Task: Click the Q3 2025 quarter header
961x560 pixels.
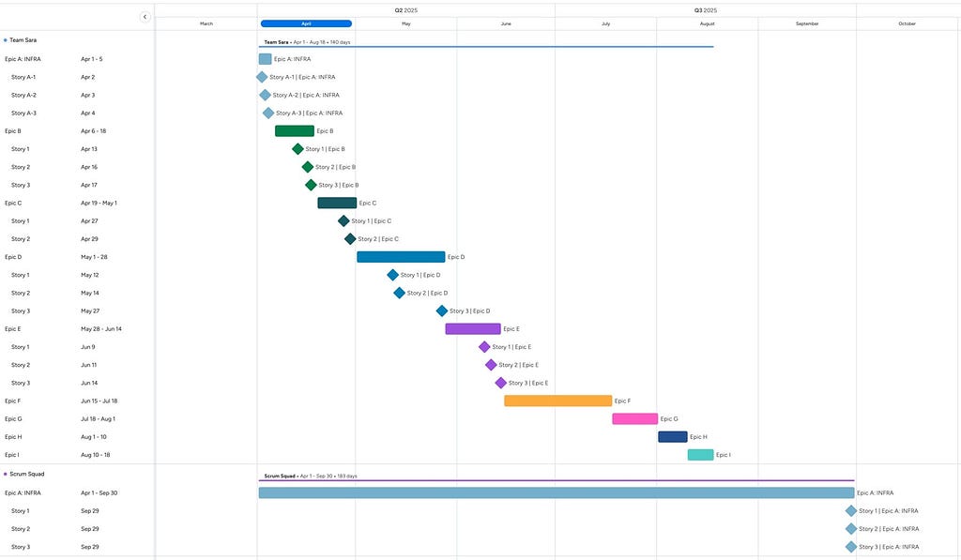Action: 706,10
